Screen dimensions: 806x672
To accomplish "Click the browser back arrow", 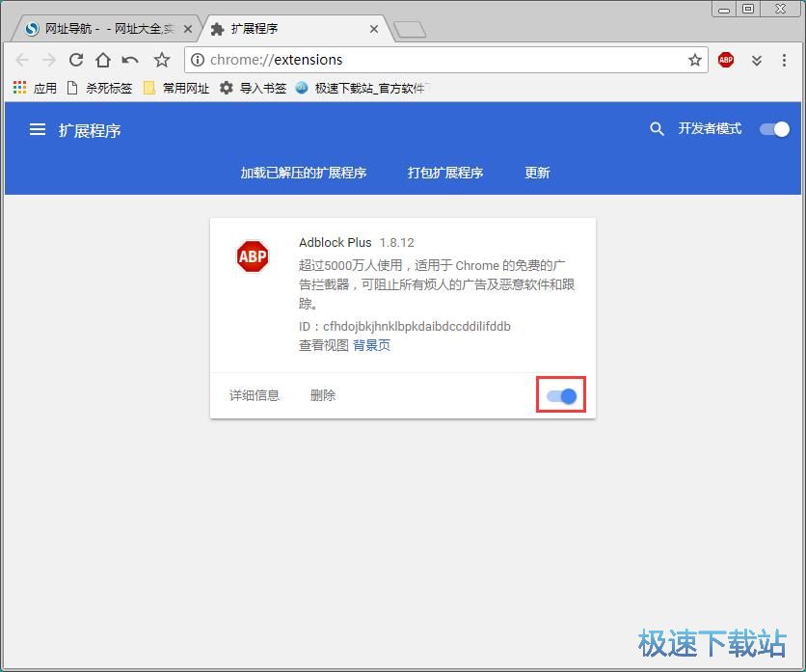I will click(22, 60).
